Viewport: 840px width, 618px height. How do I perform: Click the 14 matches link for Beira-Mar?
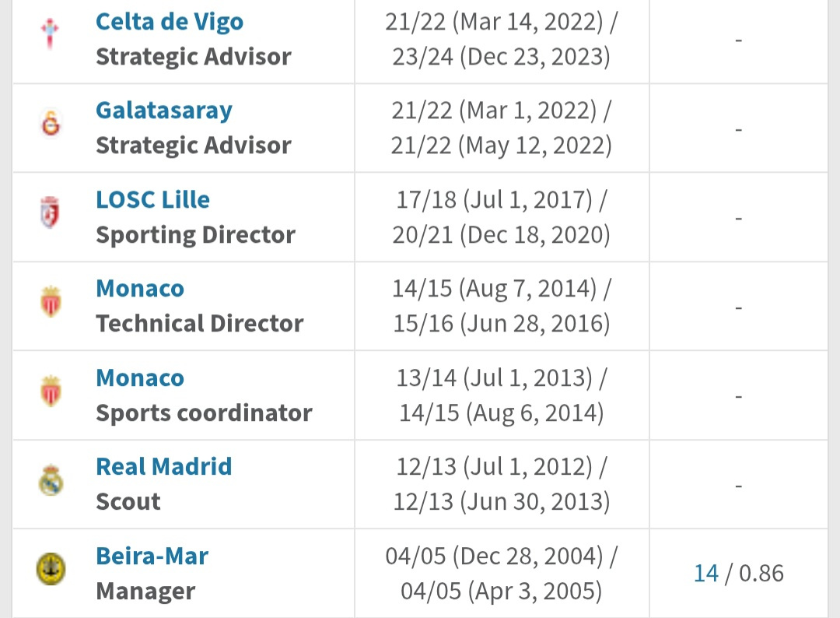tap(705, 574)
